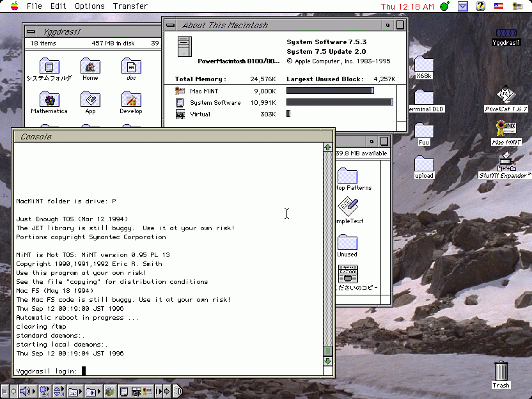The height and width of the screenshot is (399, 532).
Task: Click the Mac MINT memory usage bar
Action: pos(330,91)
